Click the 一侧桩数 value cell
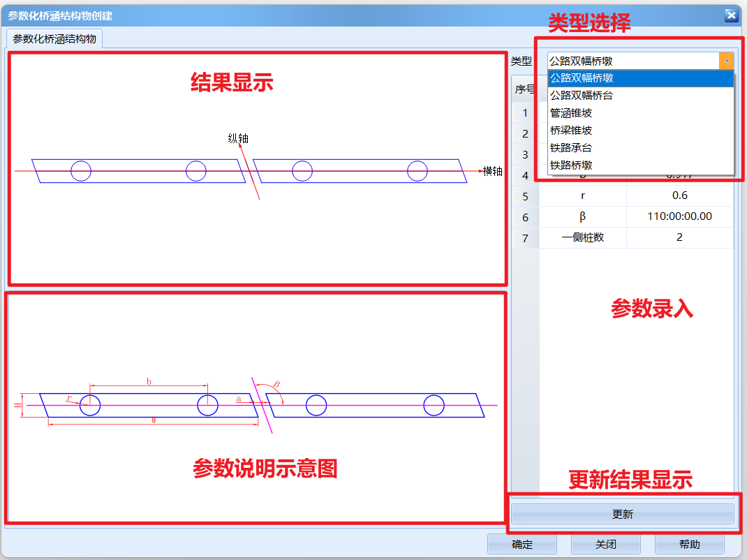Viewport: 747px width, 560px height. (x=679, y=237)
